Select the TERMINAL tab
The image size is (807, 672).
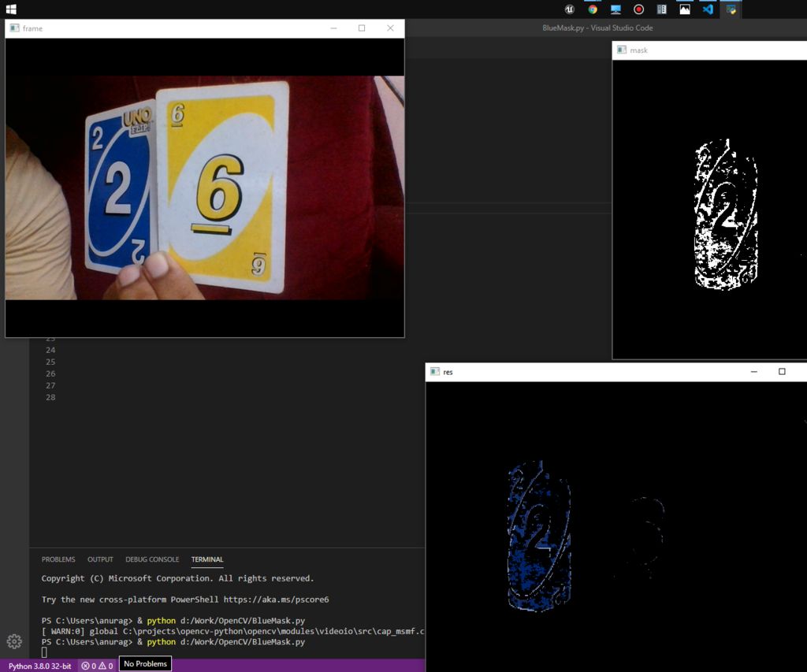(x=206, y=559)
